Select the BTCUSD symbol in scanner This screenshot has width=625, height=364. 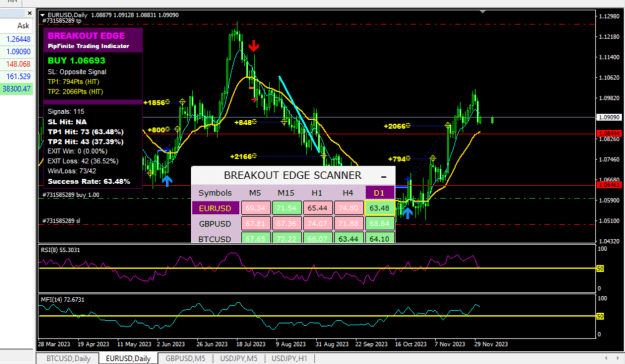(215, 238)
